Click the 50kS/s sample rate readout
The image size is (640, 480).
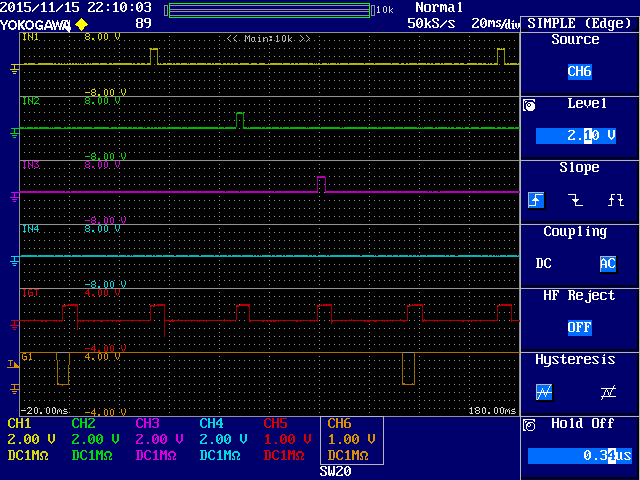point(431,23)
